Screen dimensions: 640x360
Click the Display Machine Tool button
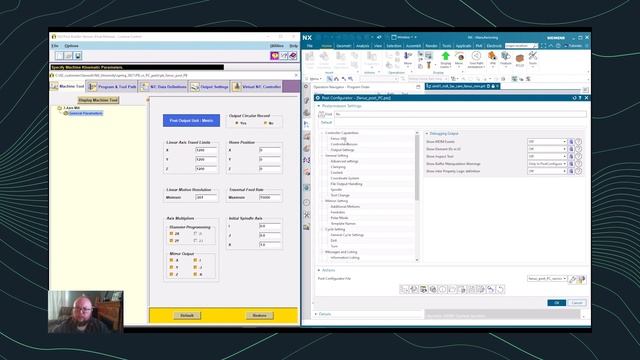click(x=98, y=100)
